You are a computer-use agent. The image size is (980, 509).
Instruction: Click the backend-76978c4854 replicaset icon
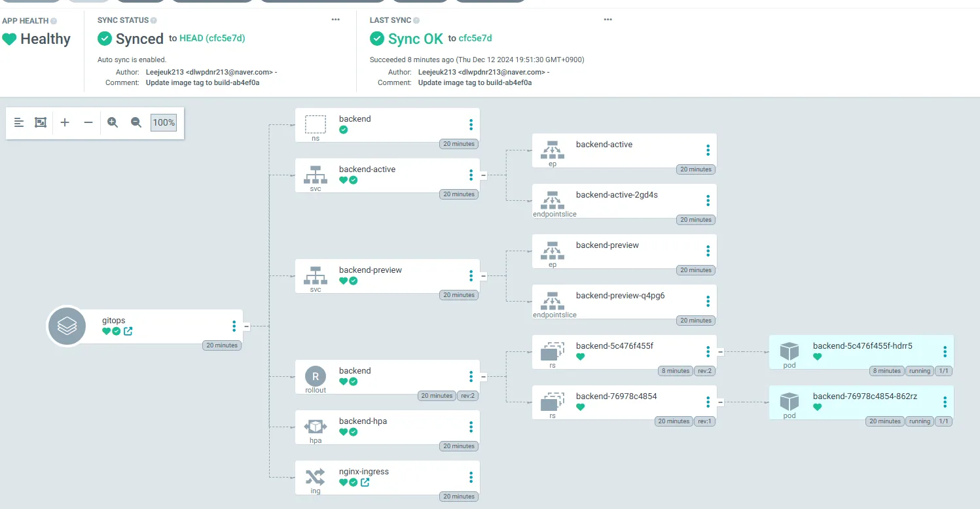coord(553,401)
